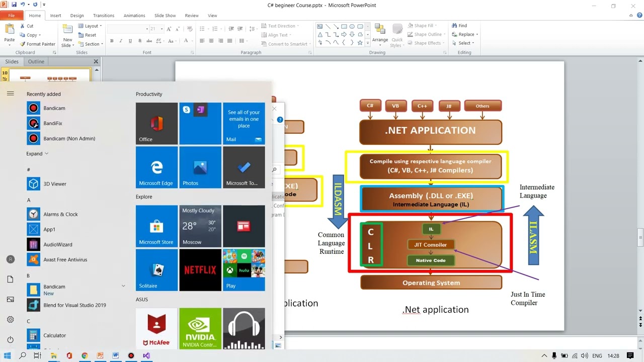Viewport: 644px width, 362px height.
Task: Expand the shapes gallery More arrow
Action: pyautogui.click(x=368, y=43)
